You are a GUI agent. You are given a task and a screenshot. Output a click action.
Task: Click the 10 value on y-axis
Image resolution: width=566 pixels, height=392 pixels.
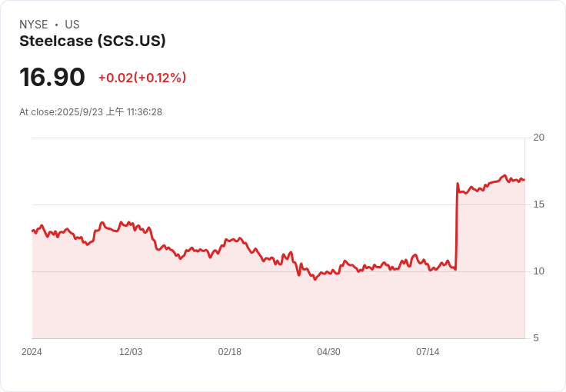click(x=539, y=271)
